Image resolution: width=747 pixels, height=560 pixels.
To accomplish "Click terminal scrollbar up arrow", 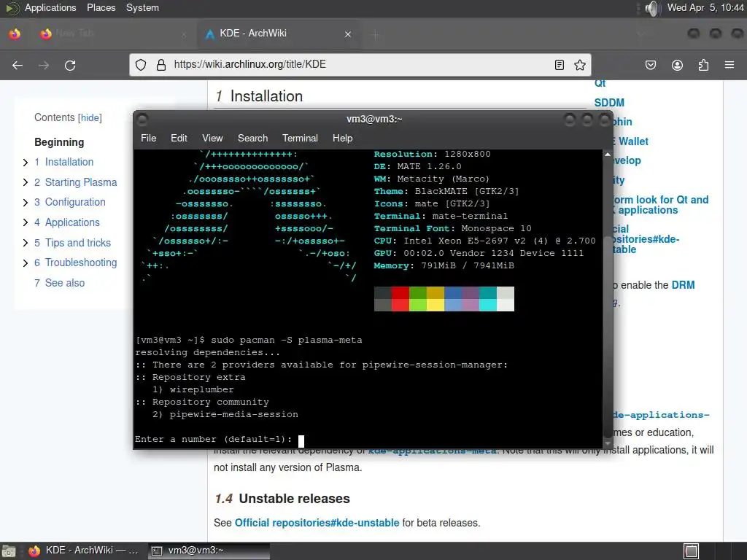I will tap(608, 155).
